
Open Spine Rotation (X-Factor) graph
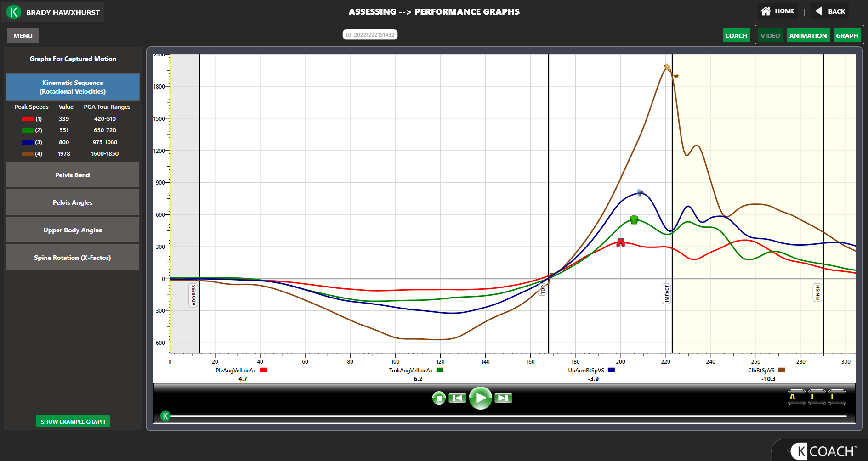click(x=73, y=258)
